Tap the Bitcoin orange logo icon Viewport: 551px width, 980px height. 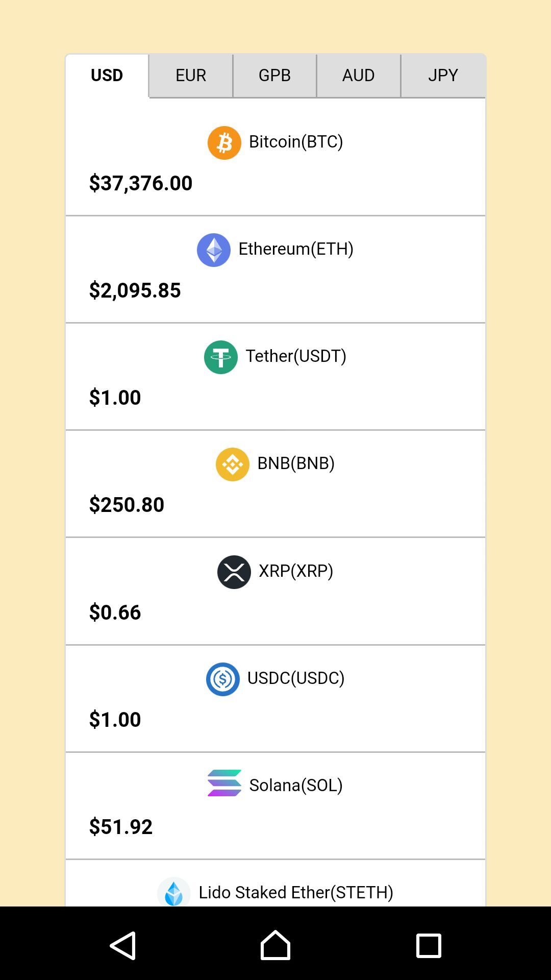tap(224, 143)
